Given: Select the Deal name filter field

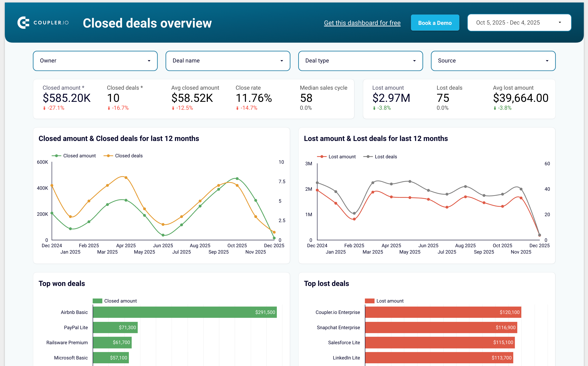Looking at the screenshot, I should pyautogui.click(x=228, y=61).
